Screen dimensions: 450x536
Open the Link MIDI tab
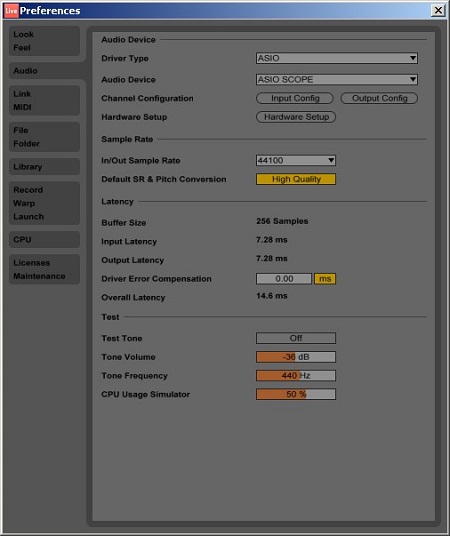pyautogui.click(x=44, y=100)
